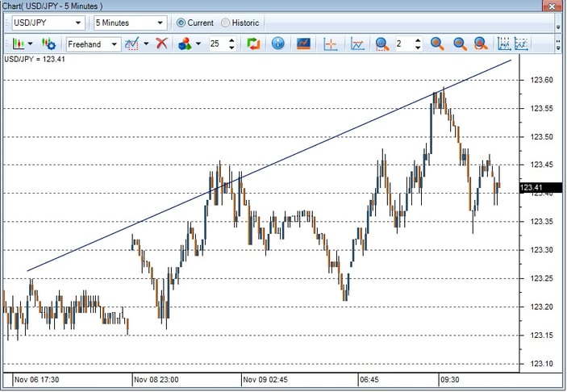Select the Current radio button
Viewport: 567px width, 392px height.
point(181,23)
